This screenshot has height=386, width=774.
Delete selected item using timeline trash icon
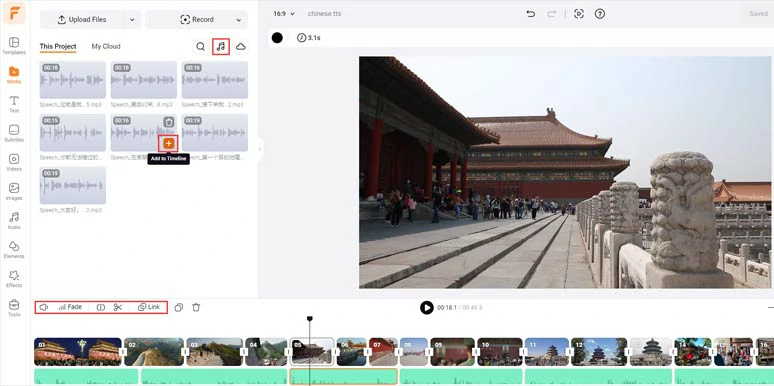click(x=196, y=307)
